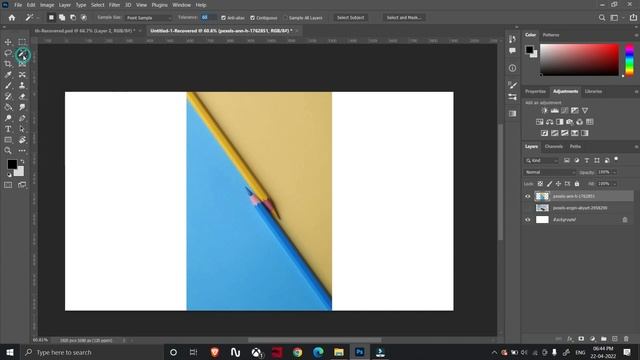Open the layer Fill dropdown
Viewport: 640px width, 360px height.
pyautogui.click(x=614, y=184)
